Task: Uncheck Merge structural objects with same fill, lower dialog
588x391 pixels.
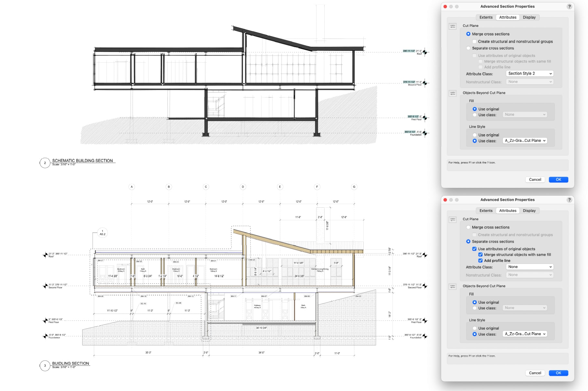Action: [481, 255]
